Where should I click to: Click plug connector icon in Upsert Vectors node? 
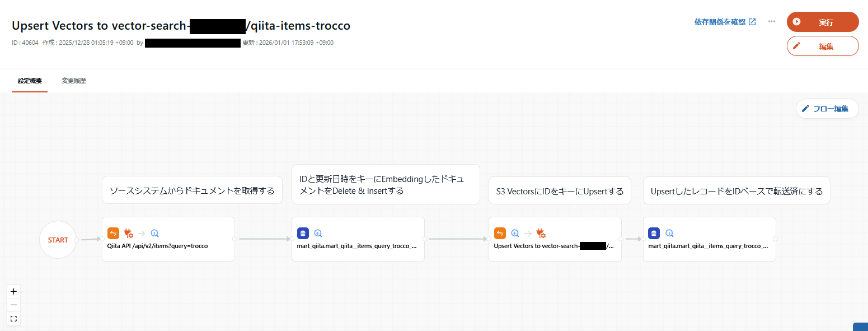coord(541,234)
